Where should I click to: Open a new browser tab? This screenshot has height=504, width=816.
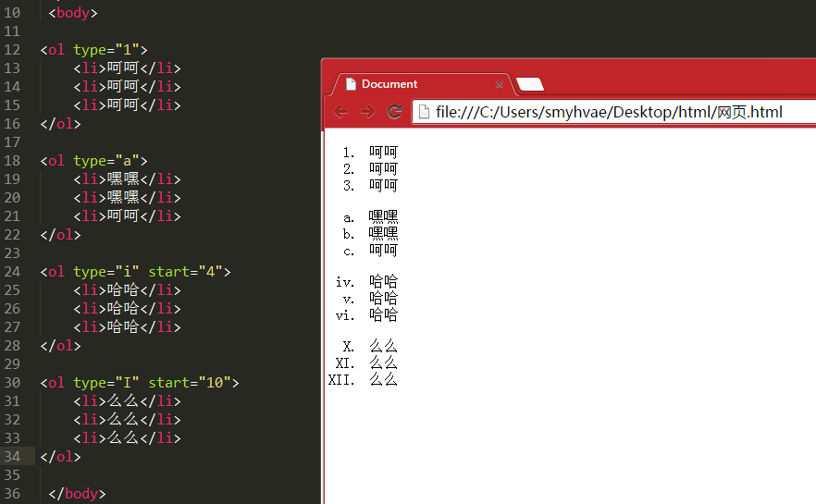[x=529, y=84]
